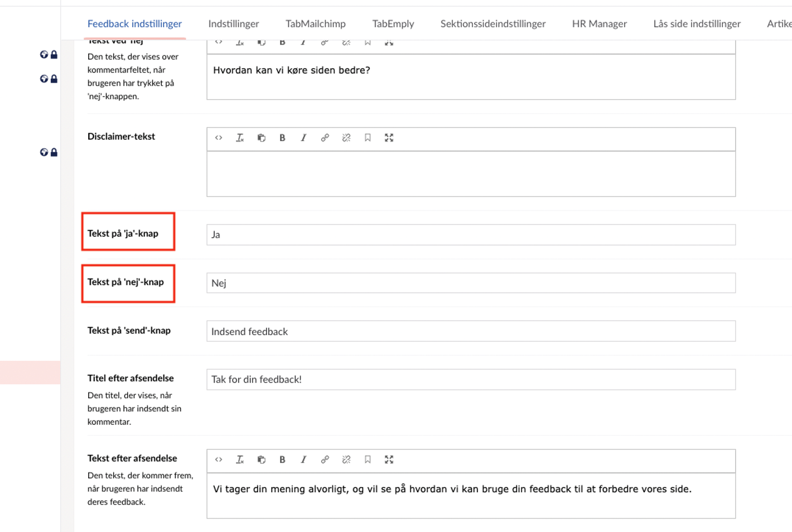The height and width of the screenshot is (532, 792).
Task: Click description 'Den titel, der vises, når brugeren'
Action: pyautogui.click(x=134, y=409)
